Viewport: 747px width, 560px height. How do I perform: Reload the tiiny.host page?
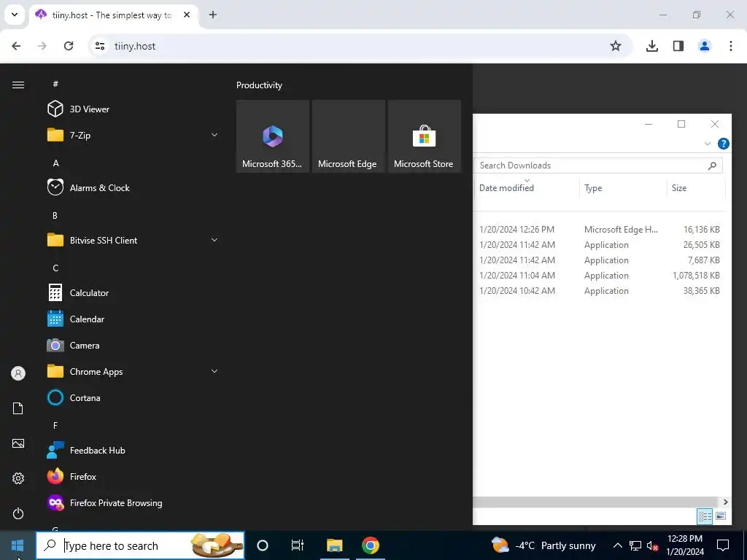69,46
